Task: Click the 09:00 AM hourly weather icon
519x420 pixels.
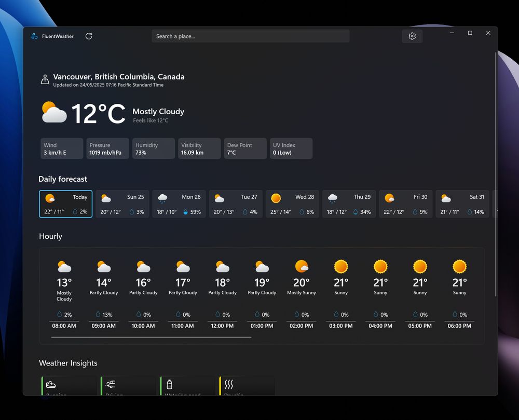Action: (x=104, y=266)
